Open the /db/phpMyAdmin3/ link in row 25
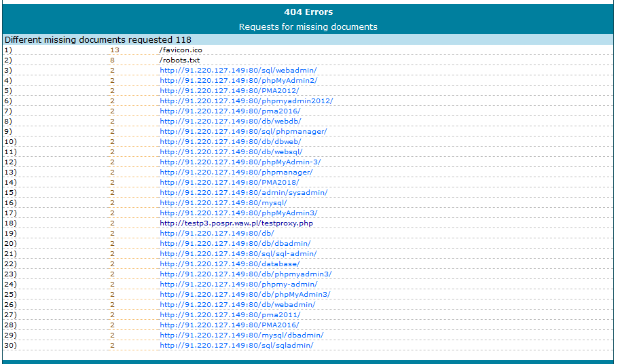The width and height of the screenshot is (618, 364). click(244, 295)
